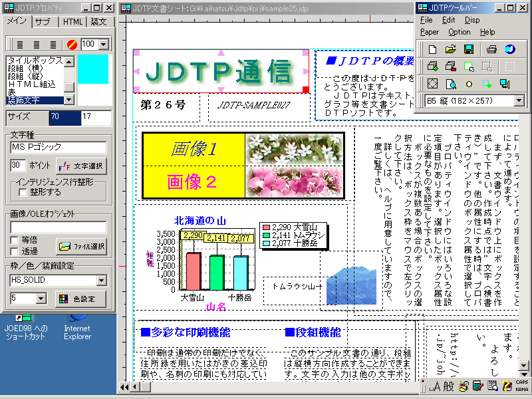
Task: Click the IME help question mark icon
Action: 507,386
